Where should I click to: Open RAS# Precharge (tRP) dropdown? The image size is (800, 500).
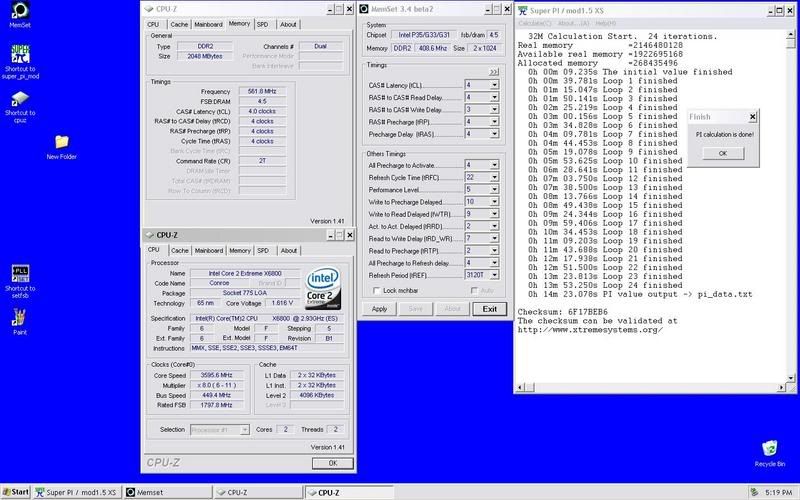[494, 122]
